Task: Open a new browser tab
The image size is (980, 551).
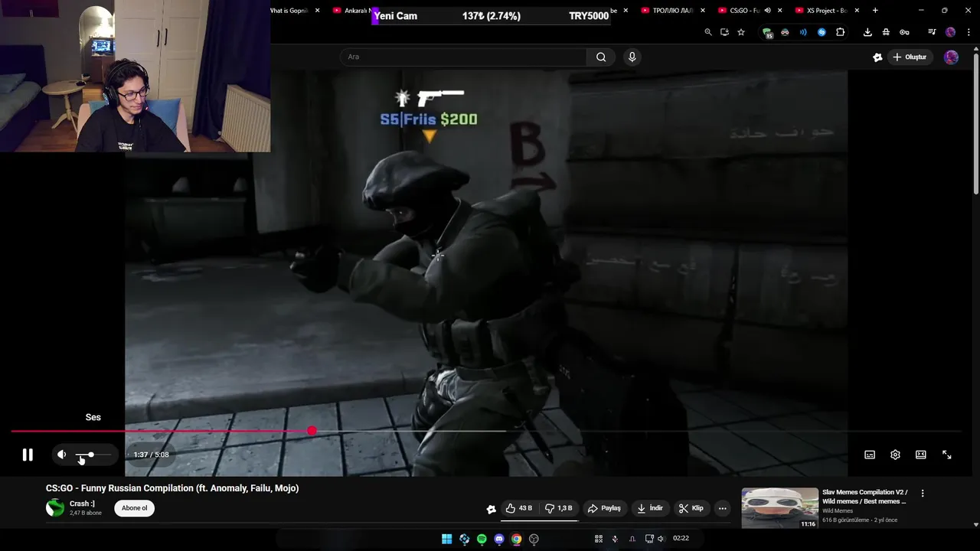Action: [x=875, y=11]
